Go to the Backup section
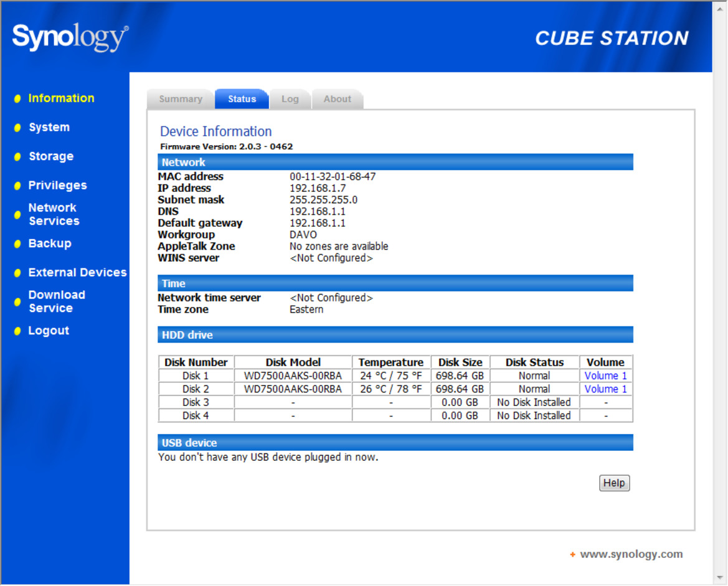 pos(50,243)
